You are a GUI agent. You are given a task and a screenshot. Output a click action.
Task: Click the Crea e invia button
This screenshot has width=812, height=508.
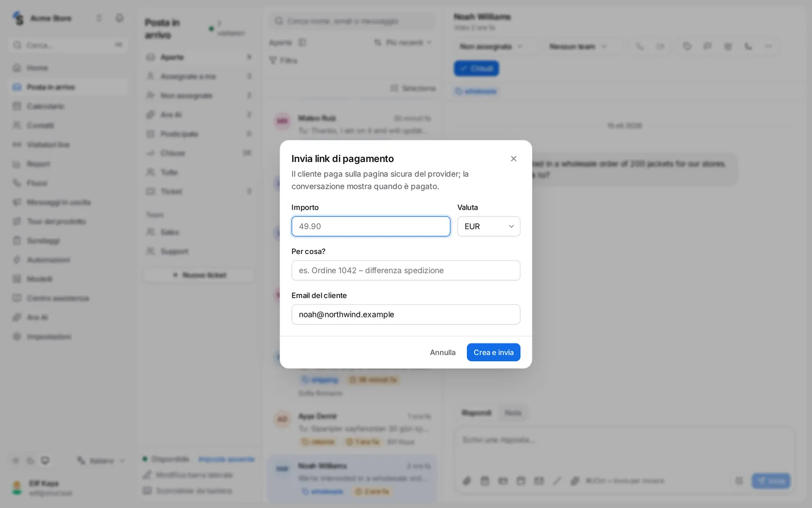point(493,353)
